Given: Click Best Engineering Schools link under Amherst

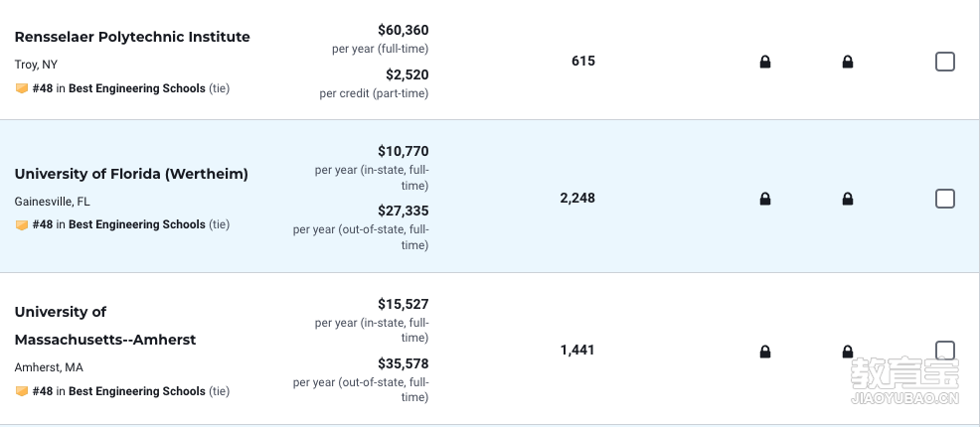Looking at the screenshot, I should pos(137,391).
